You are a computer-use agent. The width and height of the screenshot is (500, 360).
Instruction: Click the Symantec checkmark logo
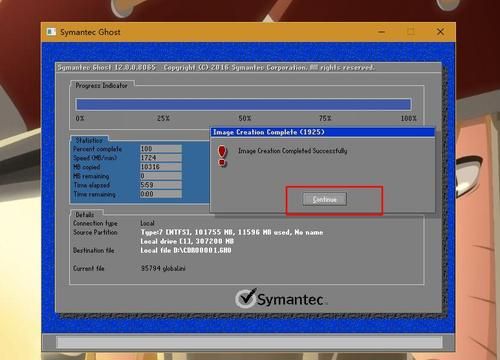(246, 298)
